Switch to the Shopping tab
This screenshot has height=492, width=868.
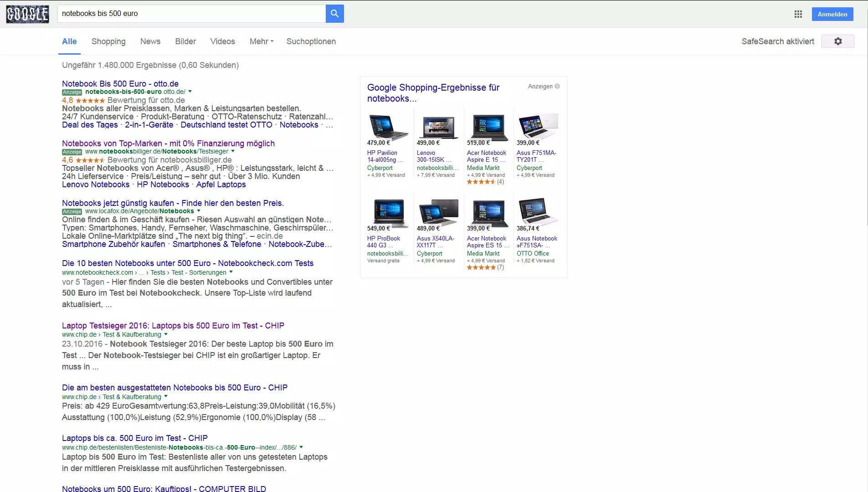pos(108,41)
